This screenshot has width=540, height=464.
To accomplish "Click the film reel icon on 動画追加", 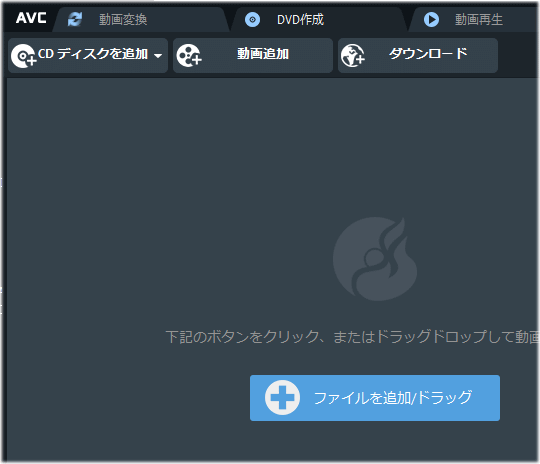I will [x=189, y=55].
